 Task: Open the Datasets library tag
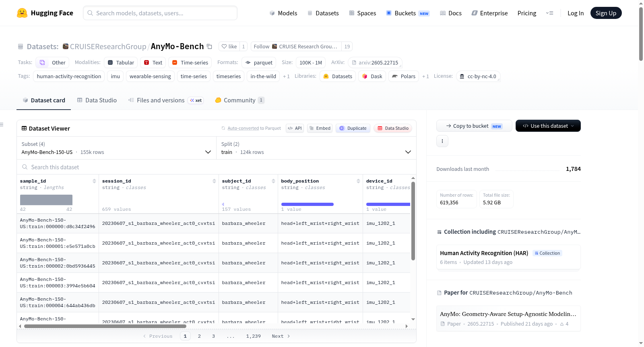338,76
